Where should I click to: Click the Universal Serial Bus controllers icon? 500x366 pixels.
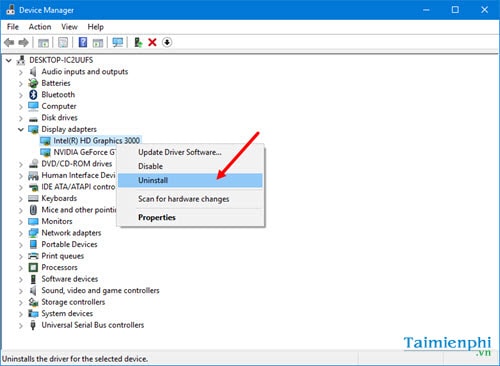[x=33, y=325]
